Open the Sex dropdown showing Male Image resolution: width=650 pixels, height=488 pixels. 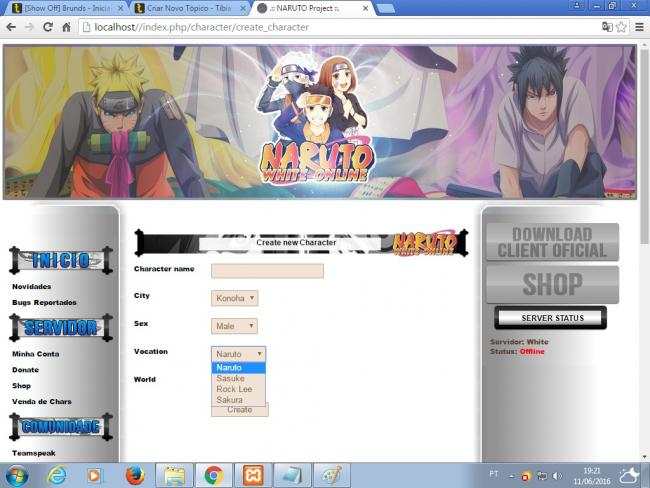234,326
